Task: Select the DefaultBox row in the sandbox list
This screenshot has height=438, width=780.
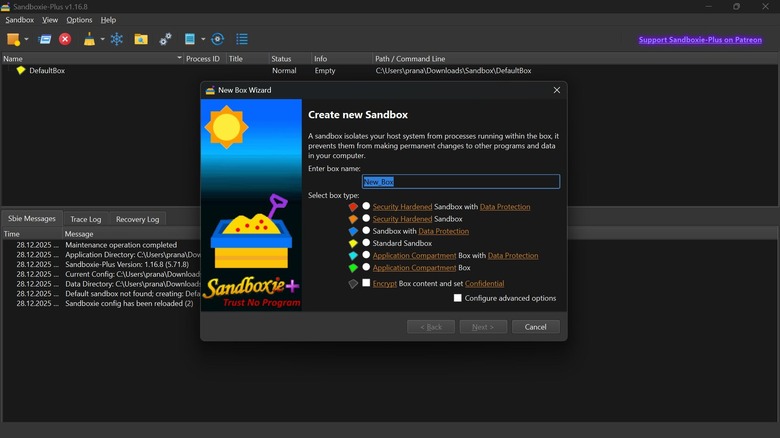Action: tap(390, 71)
